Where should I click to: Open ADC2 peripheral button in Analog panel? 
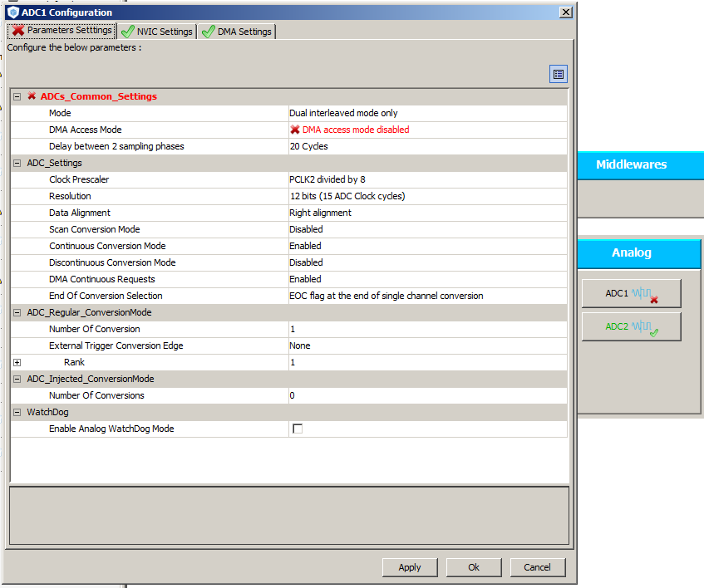pyautogui.click(x=631, y=326)
